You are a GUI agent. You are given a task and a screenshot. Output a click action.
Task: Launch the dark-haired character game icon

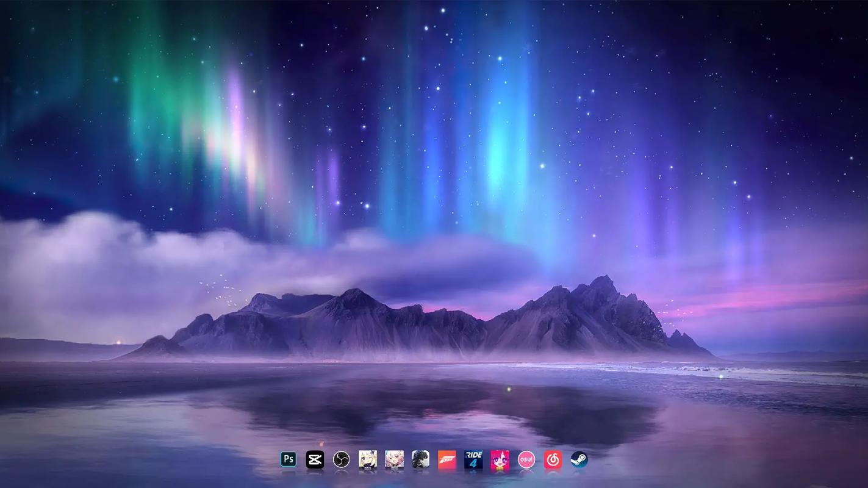coord(420,459)
